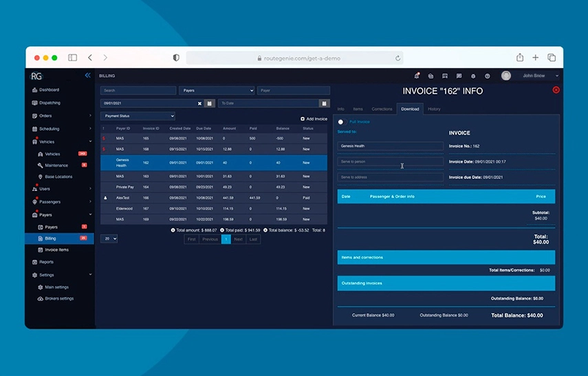The height and width of the screenshot is (376, 588).
Task: Focus the Search input field
Action: click(x=138, y=90)
